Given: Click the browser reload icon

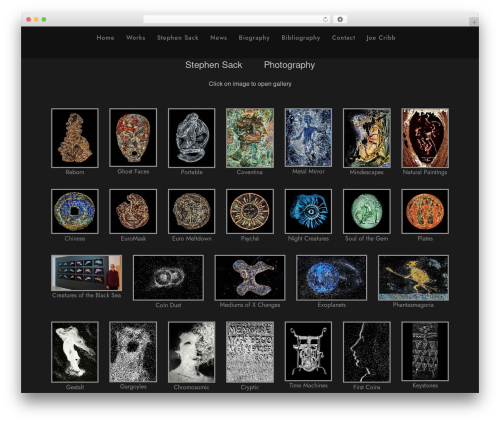Looking at the screenshot, I should [x=325, y=19].
